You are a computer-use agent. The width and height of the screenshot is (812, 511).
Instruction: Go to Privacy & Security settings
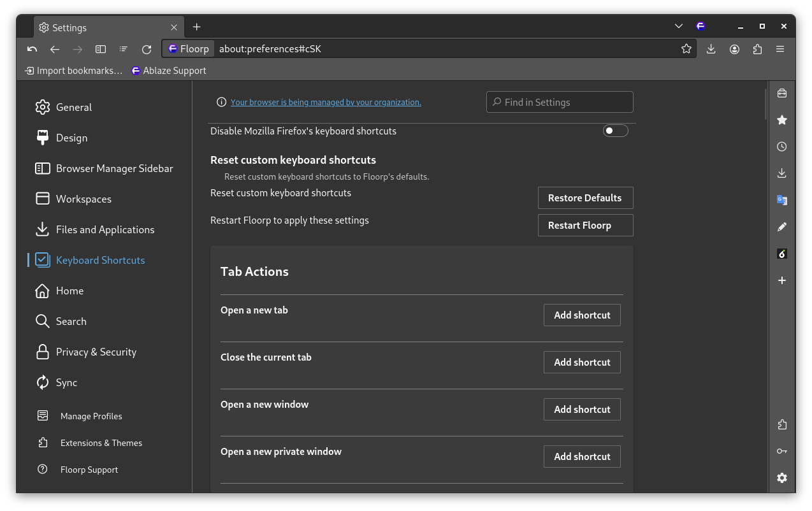[x=96, y=352]
